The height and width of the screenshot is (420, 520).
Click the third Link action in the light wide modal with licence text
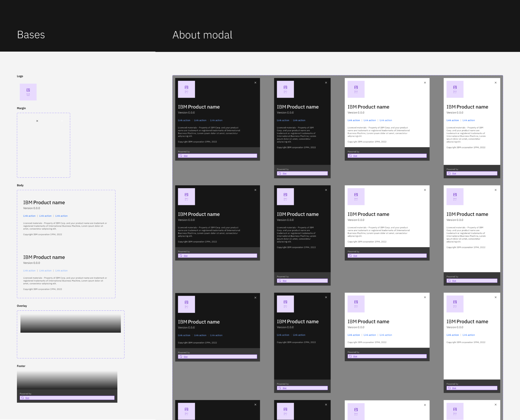pos(386,120)
